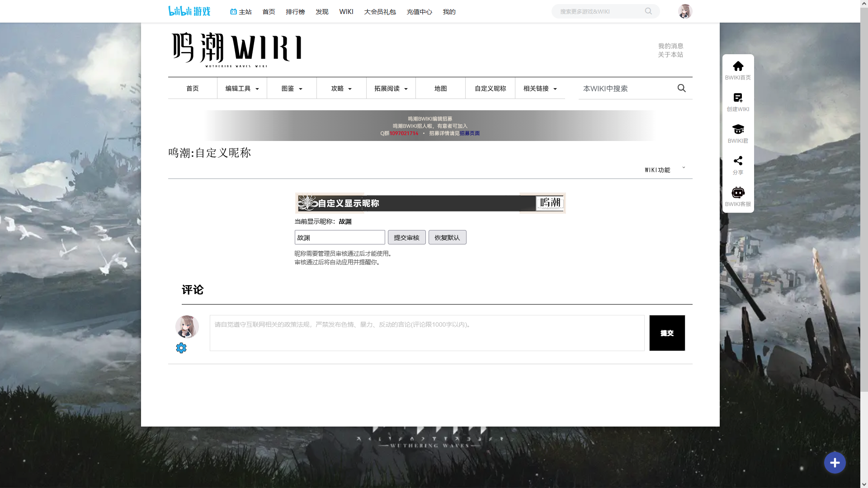
Task: Focus the nickname input field
Action: 340,237
